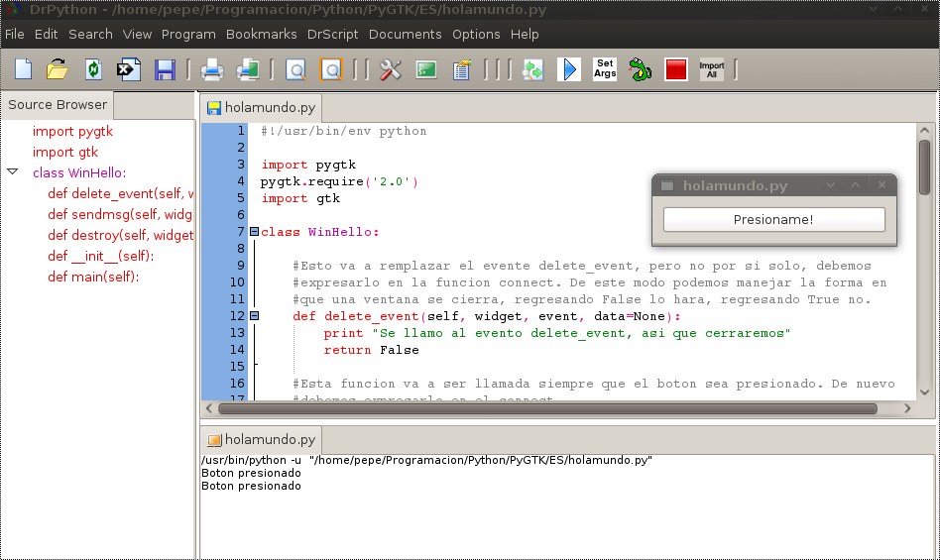This screenshot has width=940, height=560.
Task: Open Find with the magnifier icon
Action: click(x=295, y=70)
